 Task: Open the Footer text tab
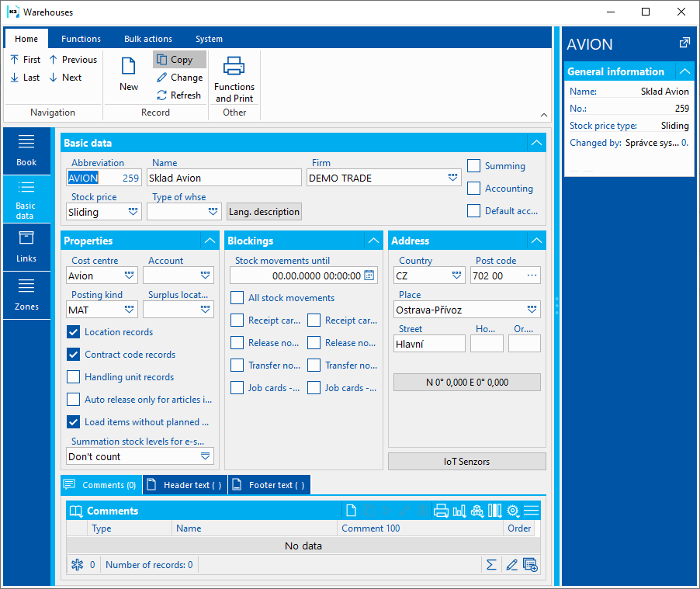269,485
